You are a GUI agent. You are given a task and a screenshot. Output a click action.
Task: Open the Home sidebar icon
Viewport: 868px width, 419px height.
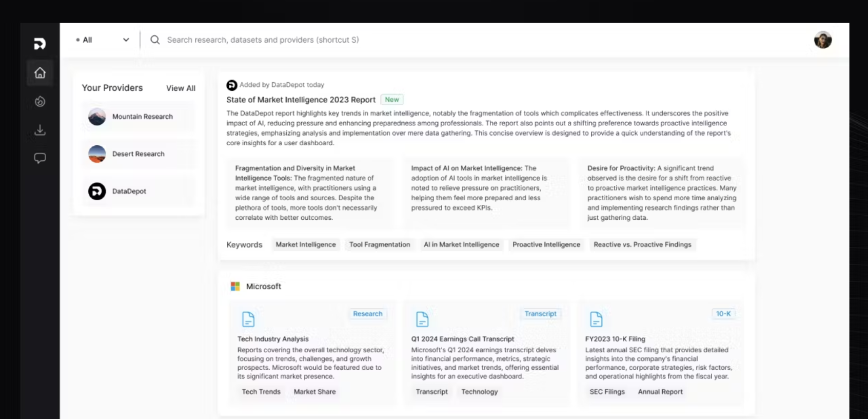tap(40, 73)
